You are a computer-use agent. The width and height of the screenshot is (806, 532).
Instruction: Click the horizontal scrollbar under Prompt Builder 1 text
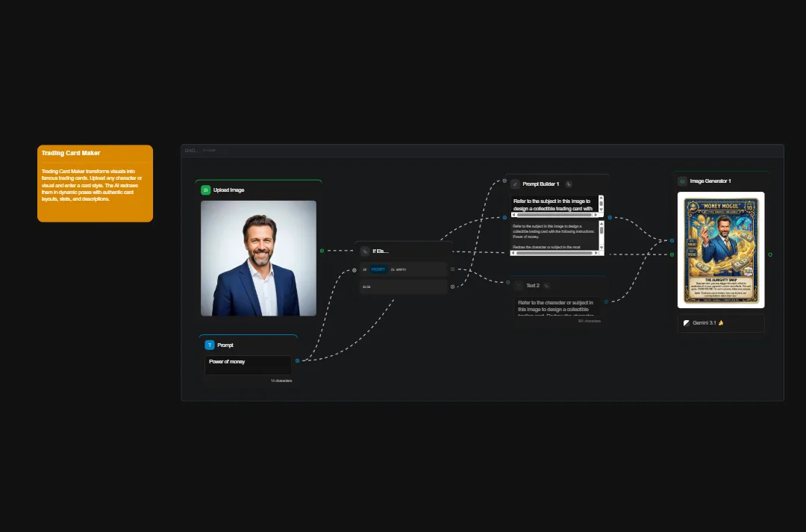(554, 214)
